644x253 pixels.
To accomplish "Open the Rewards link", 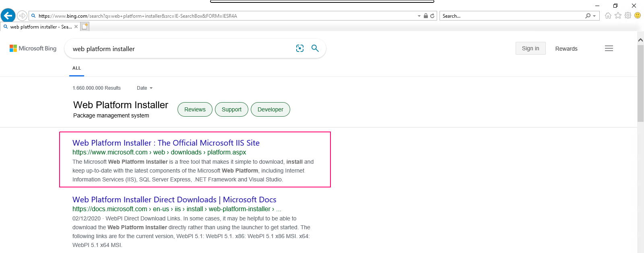I will coord(566,49).
